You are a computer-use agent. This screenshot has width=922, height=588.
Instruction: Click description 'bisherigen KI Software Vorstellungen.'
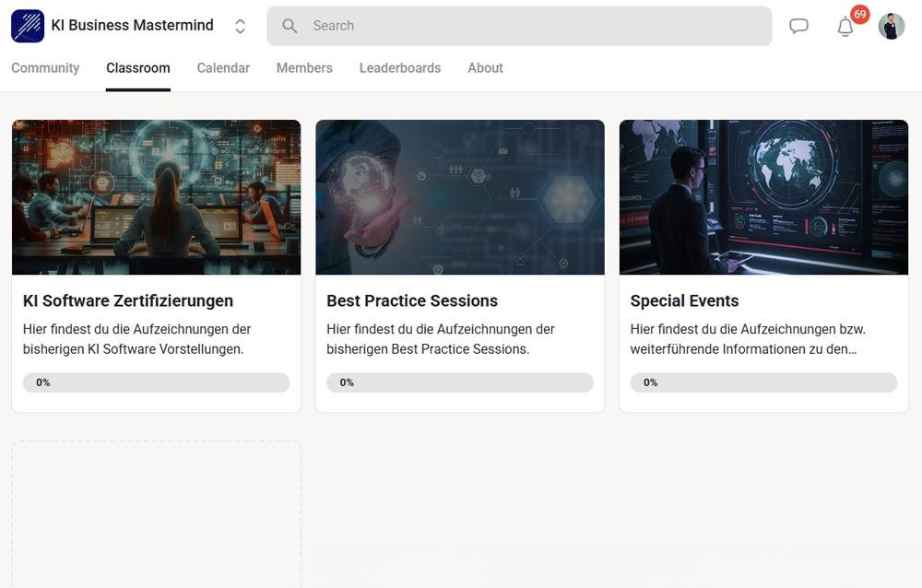click(133, 349)
